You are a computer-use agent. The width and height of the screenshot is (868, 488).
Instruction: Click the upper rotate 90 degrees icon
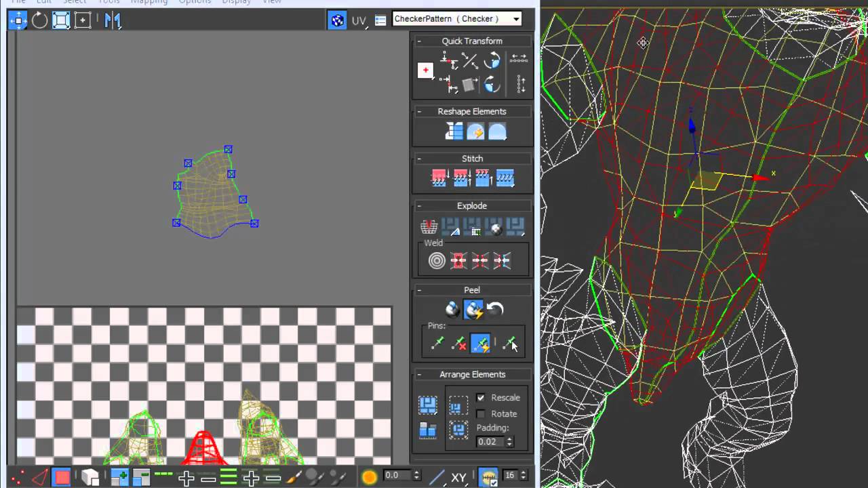coord(492,61)
